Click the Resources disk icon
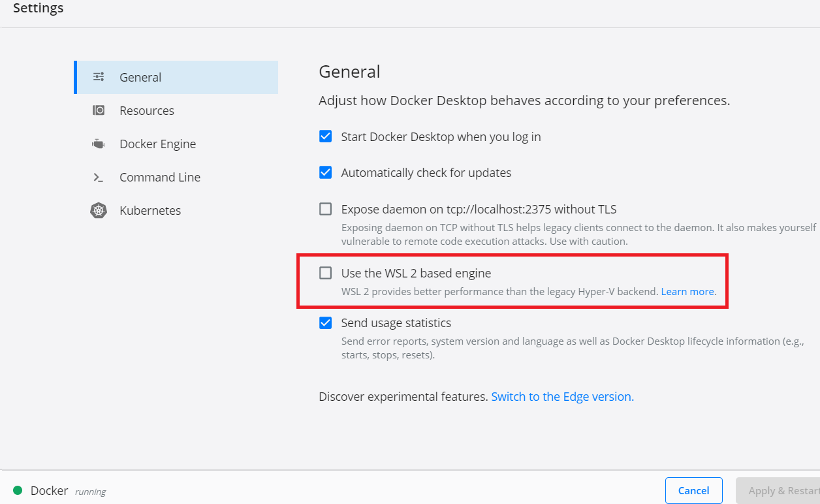 tap(99, 110)
